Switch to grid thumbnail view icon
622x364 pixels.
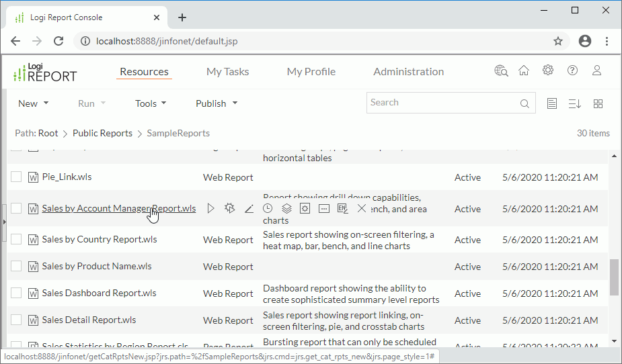coord(598,103)
